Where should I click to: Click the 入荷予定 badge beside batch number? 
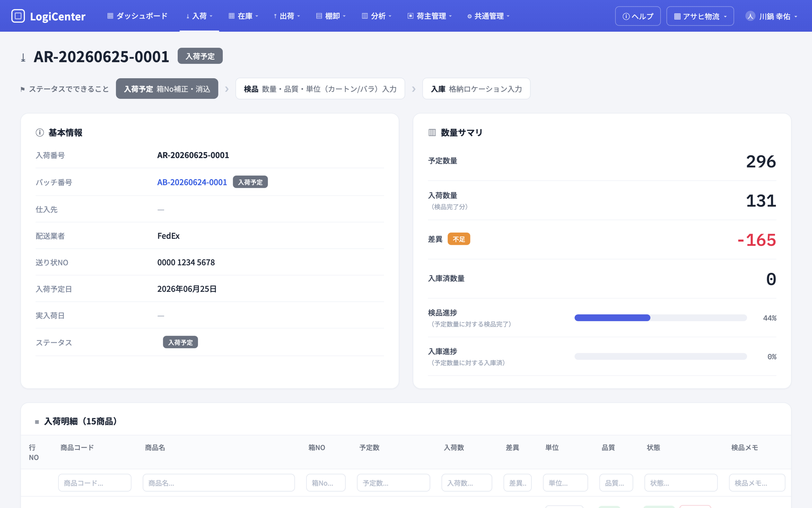250,182
